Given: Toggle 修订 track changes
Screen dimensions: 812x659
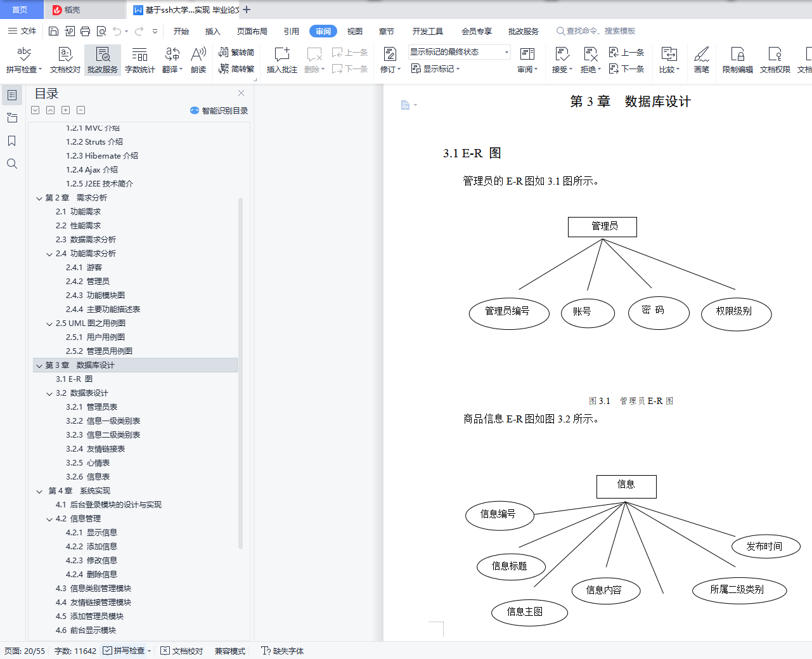Looking at the screenshot, I should point(390,60).
